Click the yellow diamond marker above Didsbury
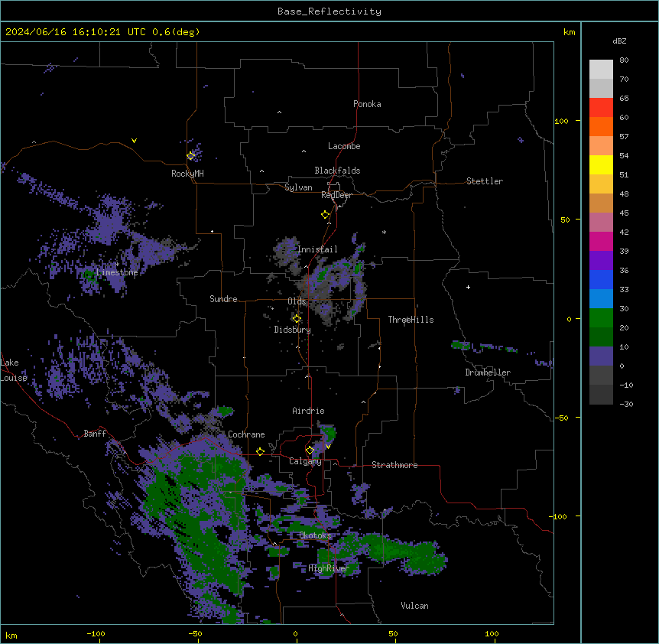This screenshot has width=659, height=644. tap(297, 318)
